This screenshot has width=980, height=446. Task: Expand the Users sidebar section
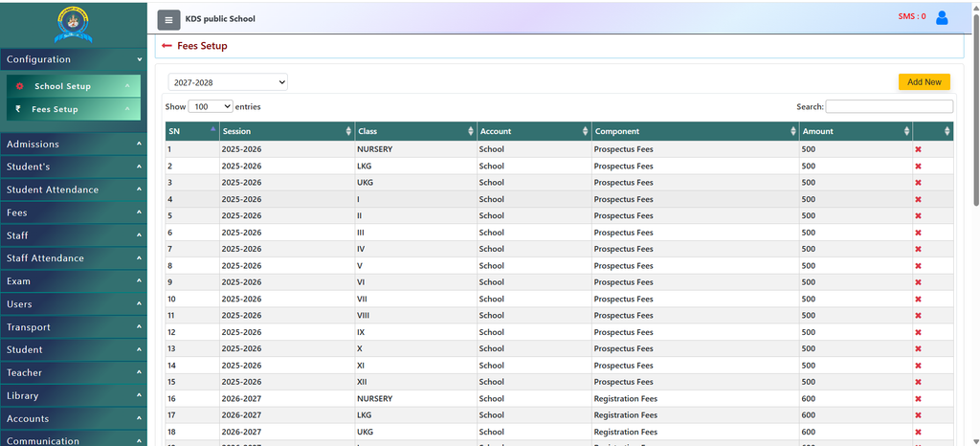73,304
